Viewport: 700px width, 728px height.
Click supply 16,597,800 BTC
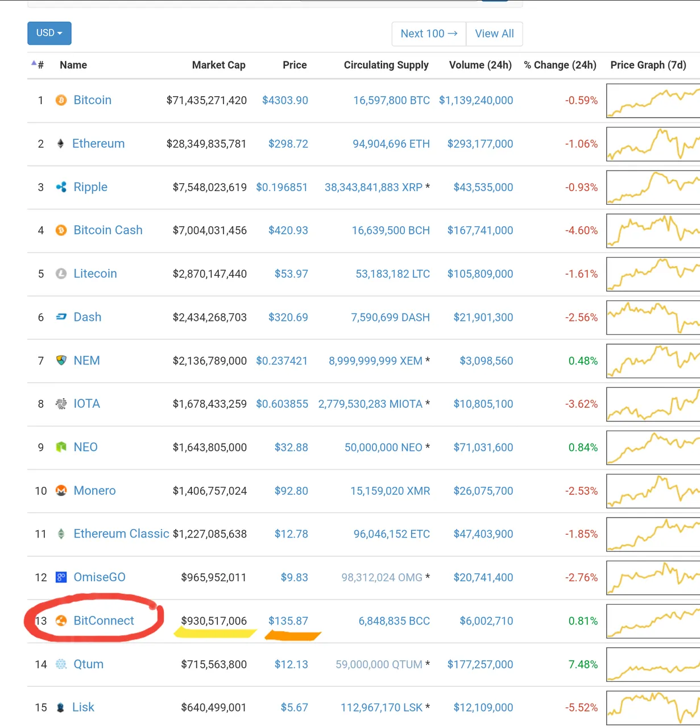point(391,100)
